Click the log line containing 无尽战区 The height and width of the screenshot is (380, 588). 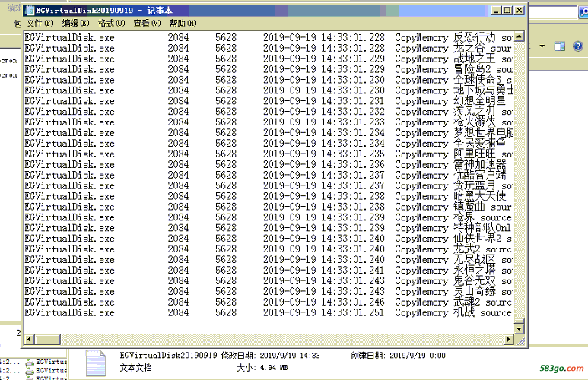click(269, 260)
